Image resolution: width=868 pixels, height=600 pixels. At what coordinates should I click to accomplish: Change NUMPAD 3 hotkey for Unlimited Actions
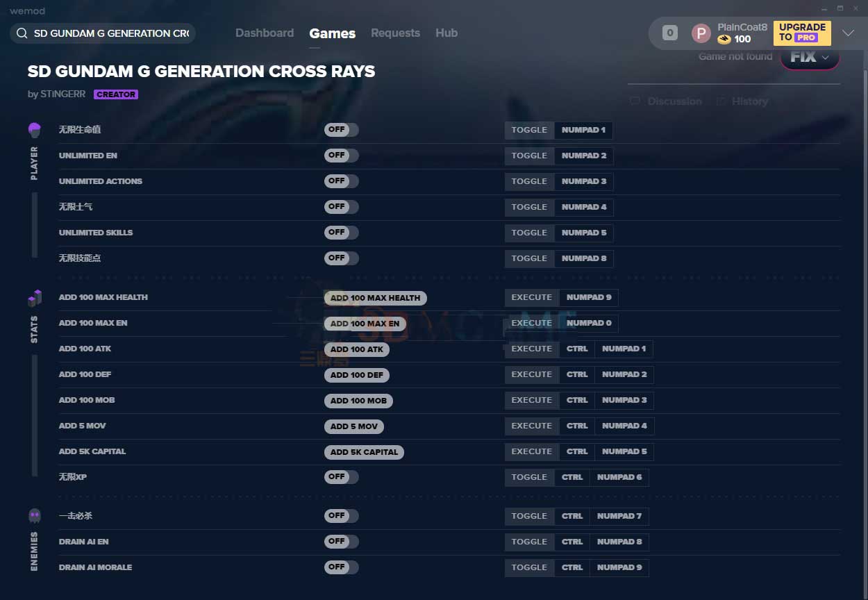coord(584,181)
